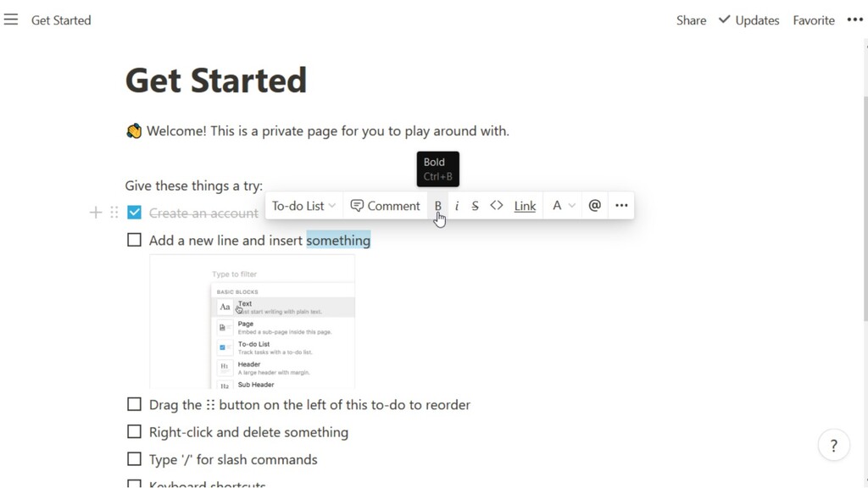This screenshot has width=868, height=488.
Task: Apply bold formatting to selected text
Action: tap(438, 206)
